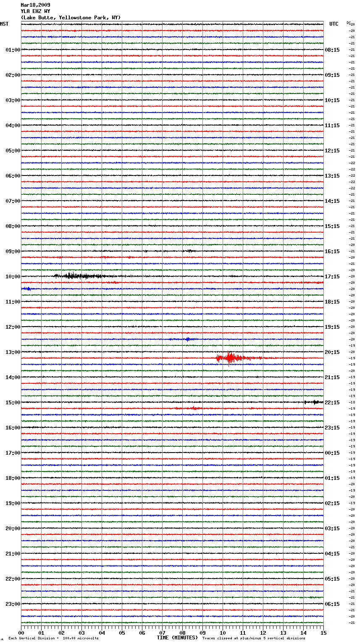This screenshot has width=357, height=644.
Task: Click the black burst ending the 15:00 trace
Action: click(x=314, y=402)
